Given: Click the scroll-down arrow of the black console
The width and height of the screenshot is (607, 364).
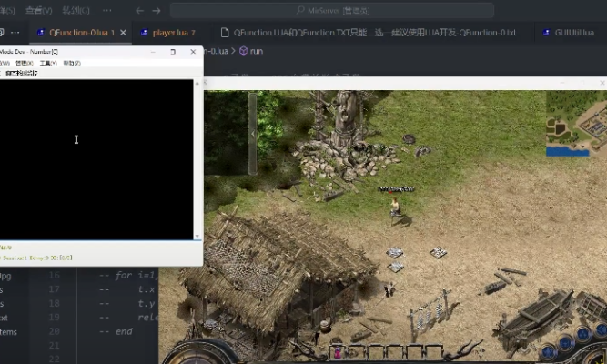Looking at the screenshot, I should click(197, 236).
